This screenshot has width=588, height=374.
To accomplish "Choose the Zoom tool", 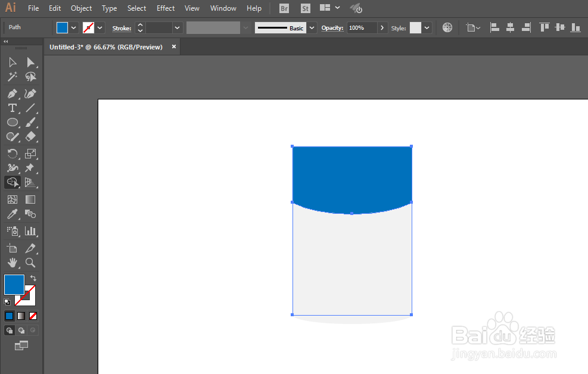I will point(31,263).
